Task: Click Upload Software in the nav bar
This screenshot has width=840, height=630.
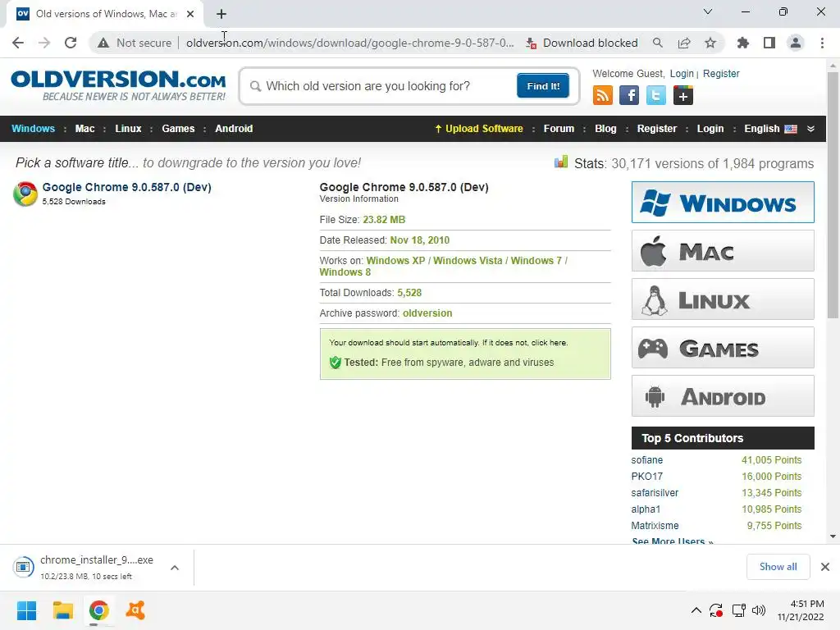Action: (479, 129)
